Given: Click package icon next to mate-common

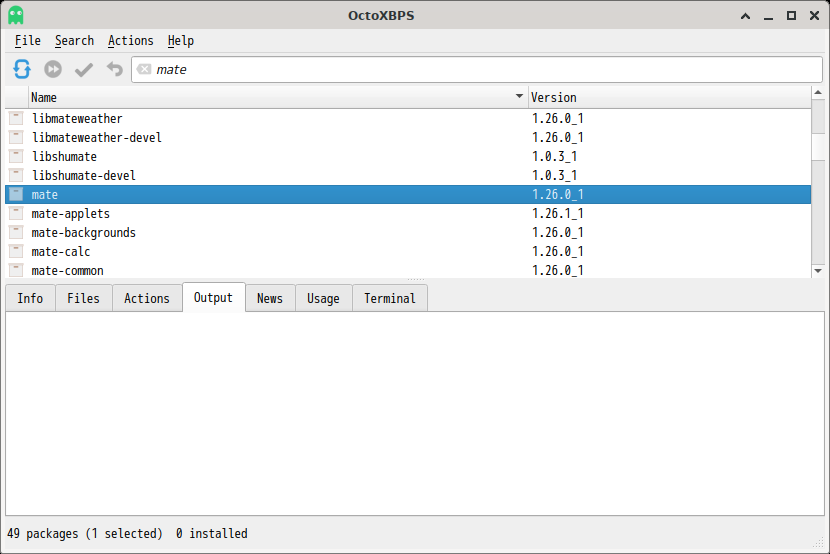Looking at the screenshot, I should [16, 270].
